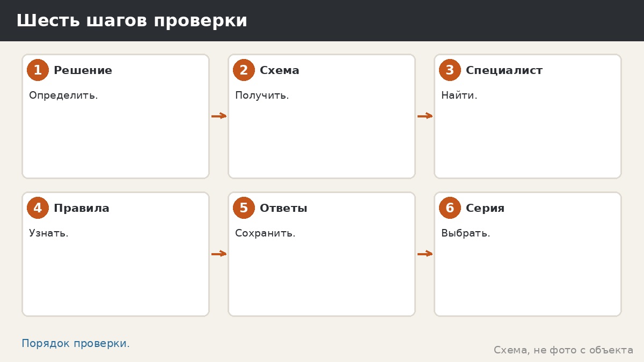Screen dimensions: 644x362
Task: Click the slide title 'Шесть шагов проверки'
Action: [x=131, y=21]
